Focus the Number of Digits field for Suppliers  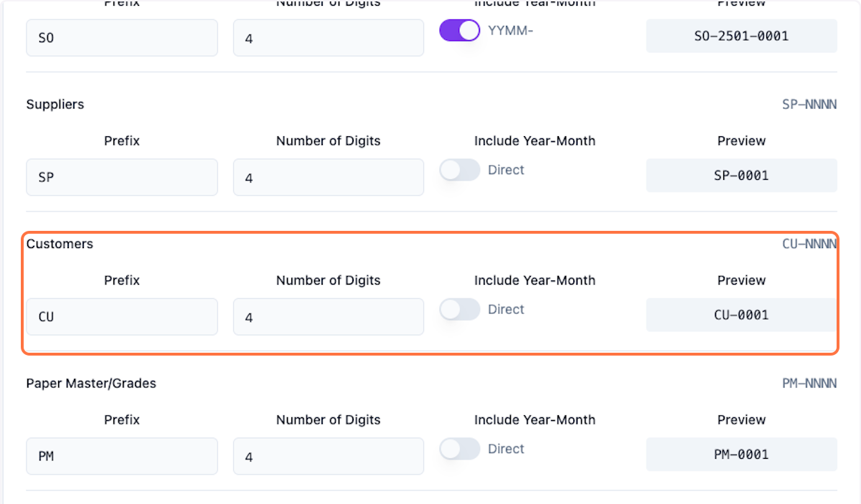[328, 177]
